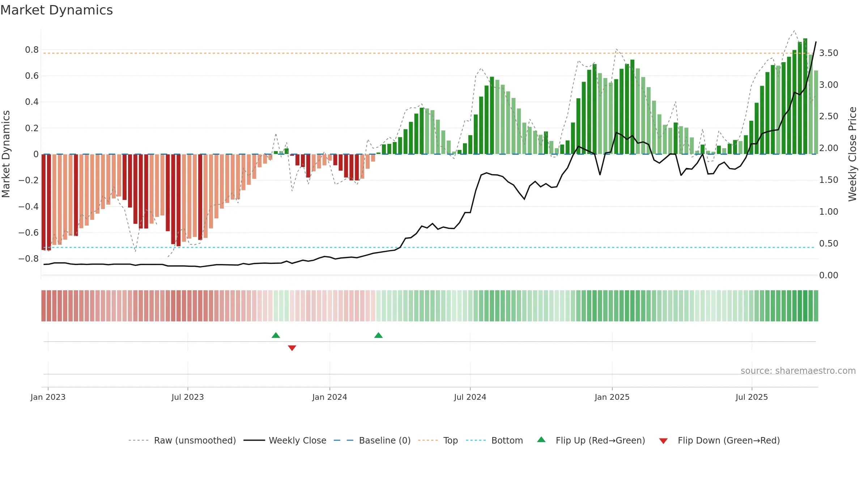Toggle the Flip Down (Green→Red) legend entry

point(719,440)
